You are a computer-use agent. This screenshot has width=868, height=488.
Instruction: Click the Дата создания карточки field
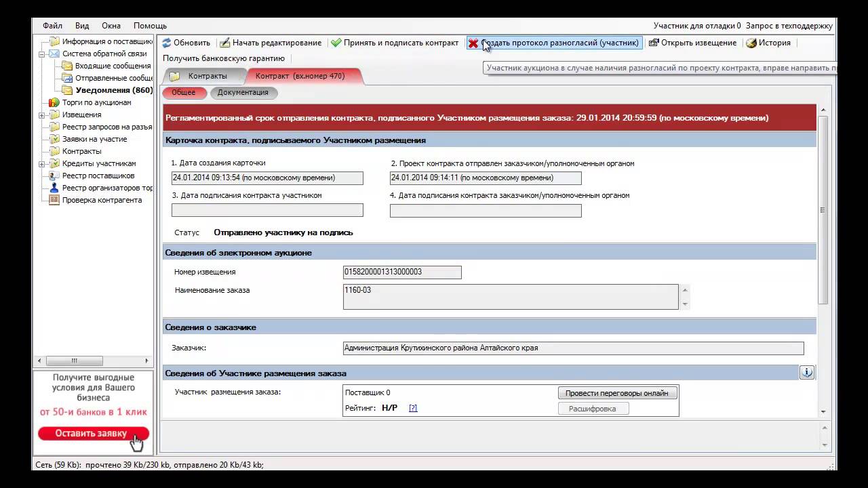(x=267, y=178)
